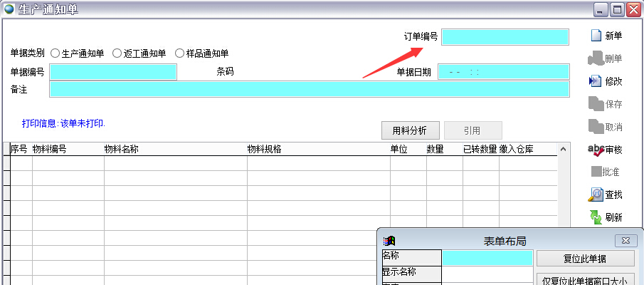This screenshot has height=285, width=644.
Task: Focus the 单据编号 text field
Action: (x=113, y=72)
